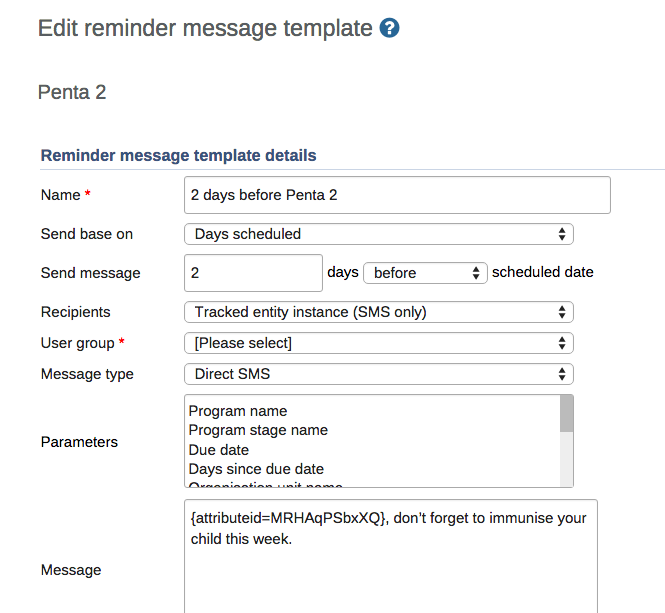Select Program name parameter

click(238, 411)
